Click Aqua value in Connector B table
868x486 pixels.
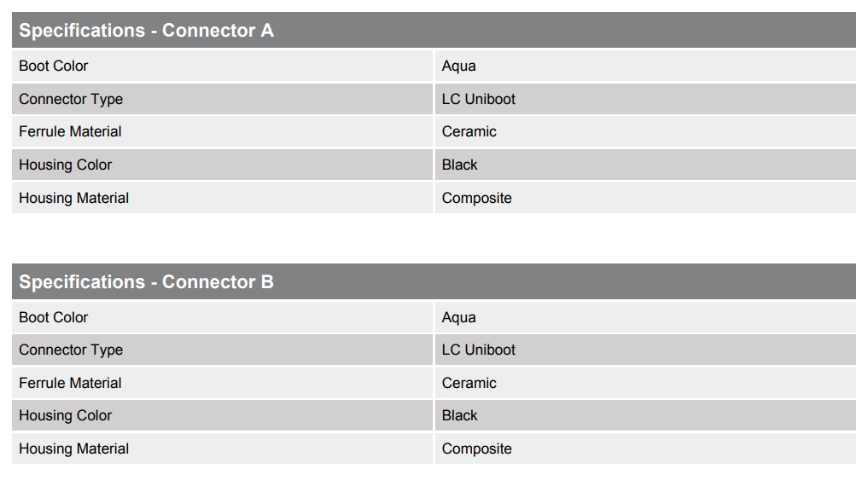point(458,318)
